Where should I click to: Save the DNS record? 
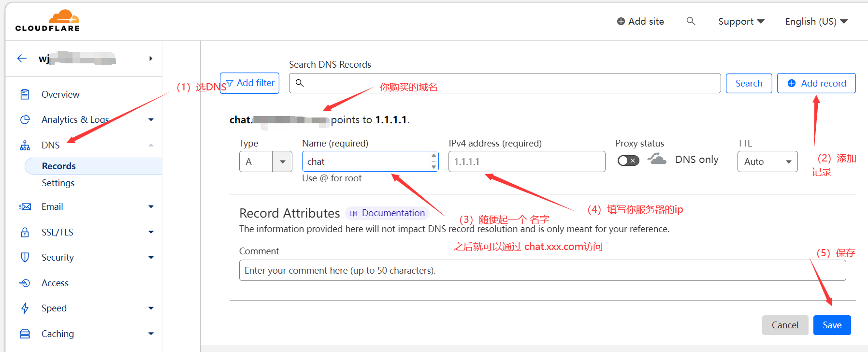(832, 325)
